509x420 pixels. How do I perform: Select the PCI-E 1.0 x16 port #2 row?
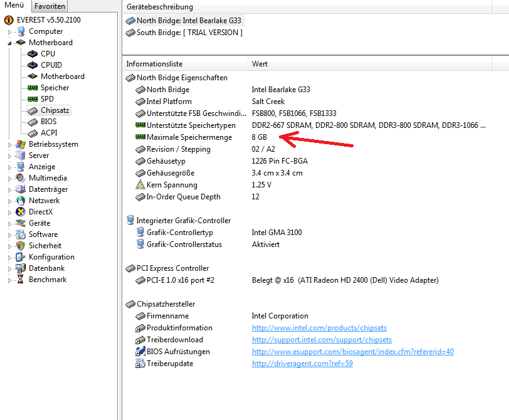tap(181, 280)
